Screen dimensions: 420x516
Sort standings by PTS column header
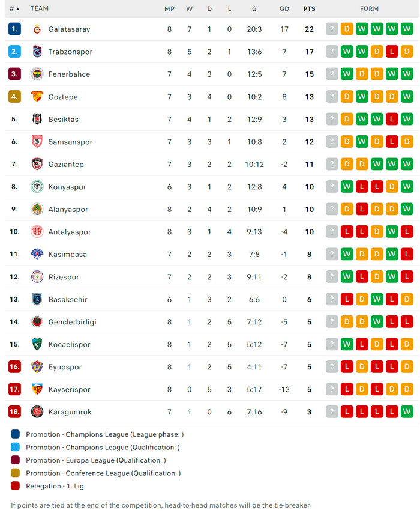click(x=309, y=9)
